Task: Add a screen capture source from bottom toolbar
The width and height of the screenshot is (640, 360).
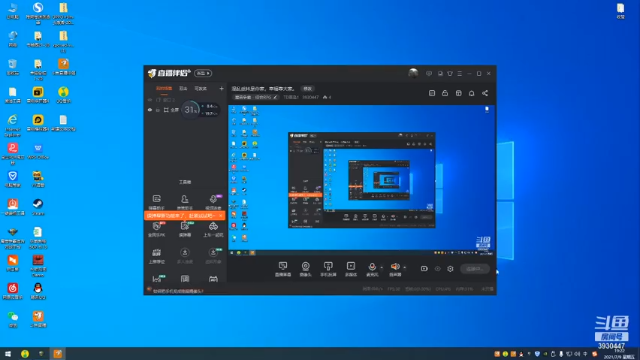Action: 282,269
